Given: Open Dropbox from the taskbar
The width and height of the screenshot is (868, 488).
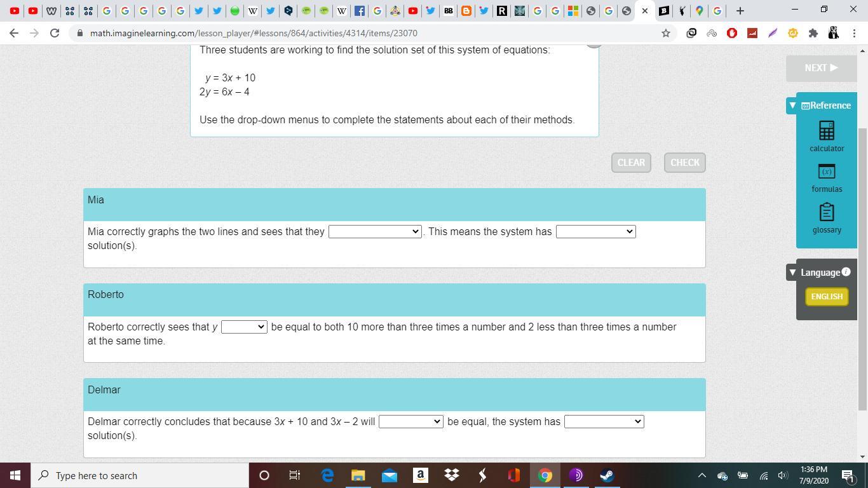Looking at the screenshot, I should pyautogui.click(x=452, y=475).
